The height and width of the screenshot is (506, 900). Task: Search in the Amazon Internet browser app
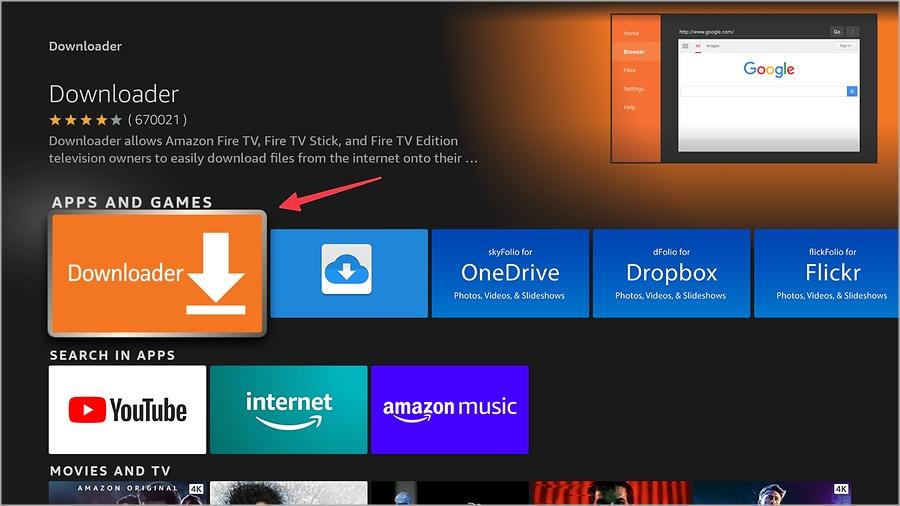pos(289,410)
